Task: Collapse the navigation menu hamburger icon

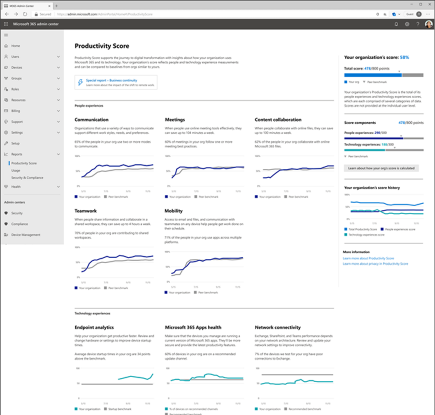Action: [x=6, y=35]
